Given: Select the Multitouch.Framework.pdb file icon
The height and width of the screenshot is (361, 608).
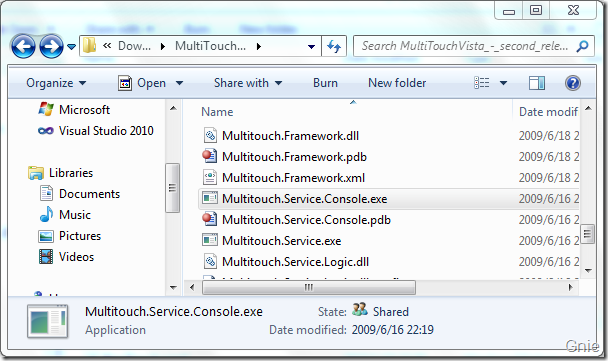Looking at the screenshot, I should (210, 157).
